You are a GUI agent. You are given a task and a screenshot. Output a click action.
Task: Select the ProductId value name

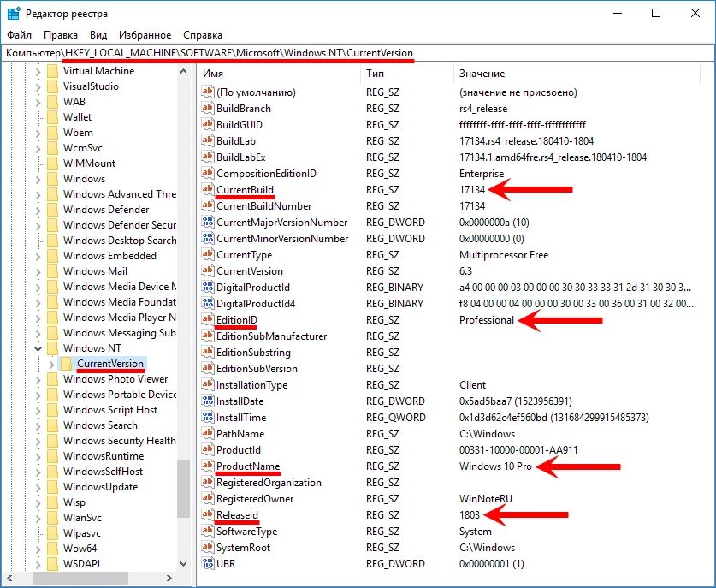pyautogui.click(x=239, y=450)
